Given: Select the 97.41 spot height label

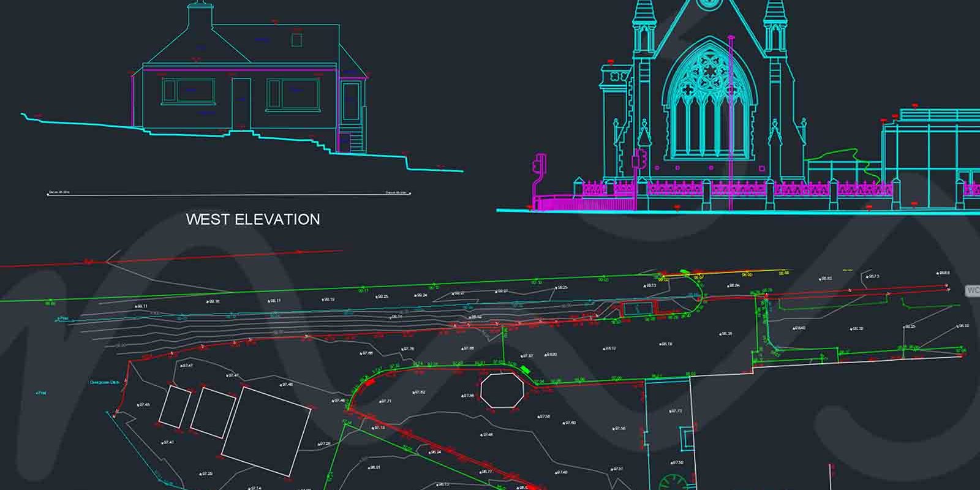Looking at the screenshot, I should pyautogui.click(x=167, y=442).
